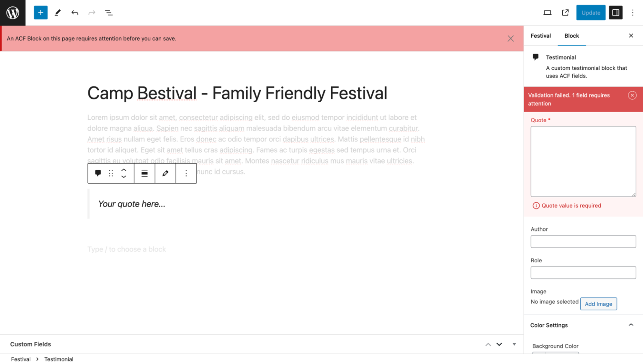Open the Document Overview list icon
The image size is (643, 364).
tap(109, 13)
